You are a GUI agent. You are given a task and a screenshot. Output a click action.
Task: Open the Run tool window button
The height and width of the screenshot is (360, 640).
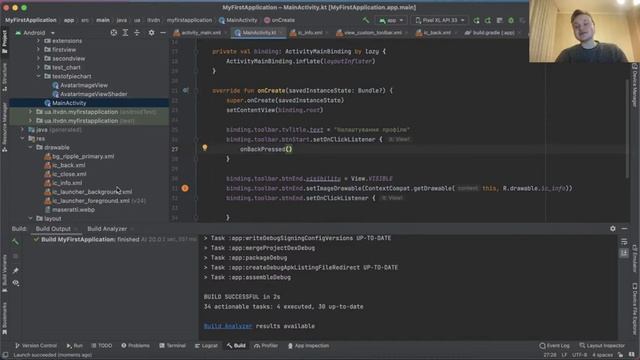(x=75, y=346)
